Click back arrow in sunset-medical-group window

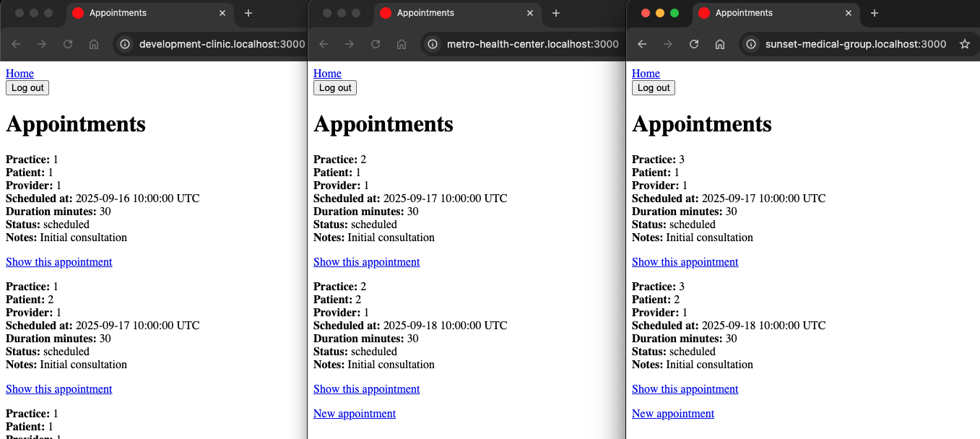click(x=642, y=44)
